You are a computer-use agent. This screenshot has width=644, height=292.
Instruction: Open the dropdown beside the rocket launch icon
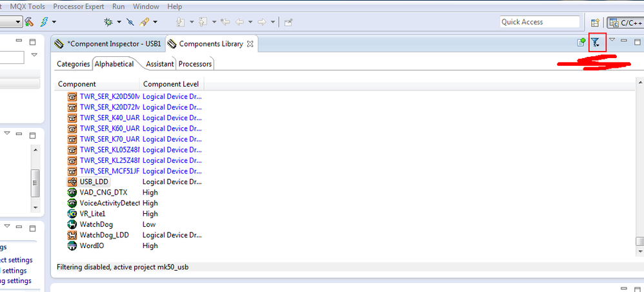[x=155, y=22]
